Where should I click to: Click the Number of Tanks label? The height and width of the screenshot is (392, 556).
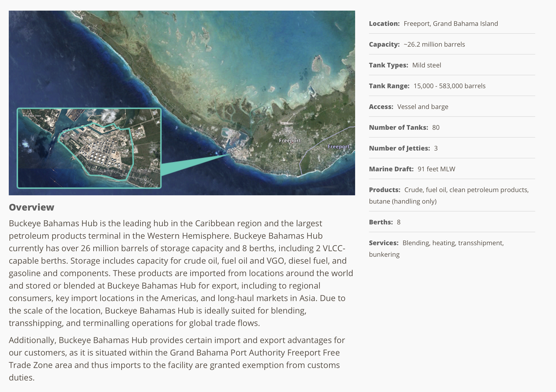tap(399, 127)
